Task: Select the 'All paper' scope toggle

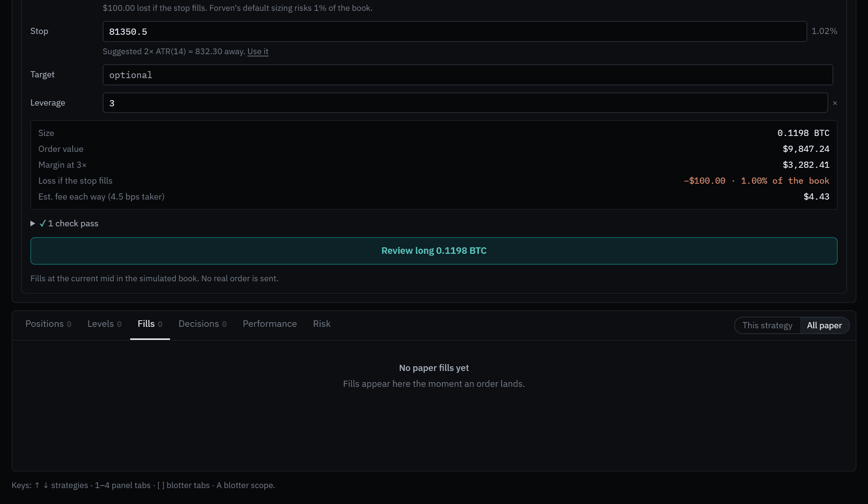Action: tap(824, 325)
